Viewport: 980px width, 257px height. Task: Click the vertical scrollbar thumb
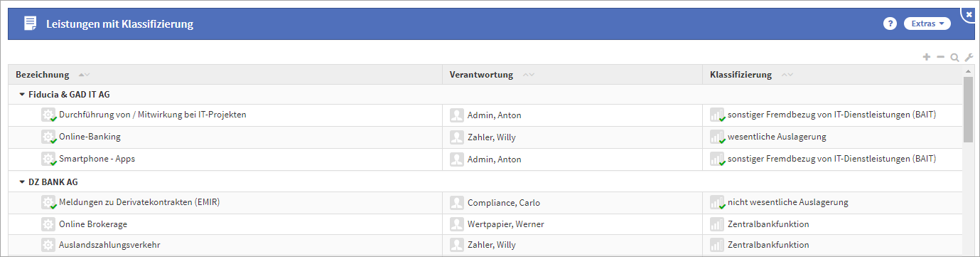click(968, 110)
